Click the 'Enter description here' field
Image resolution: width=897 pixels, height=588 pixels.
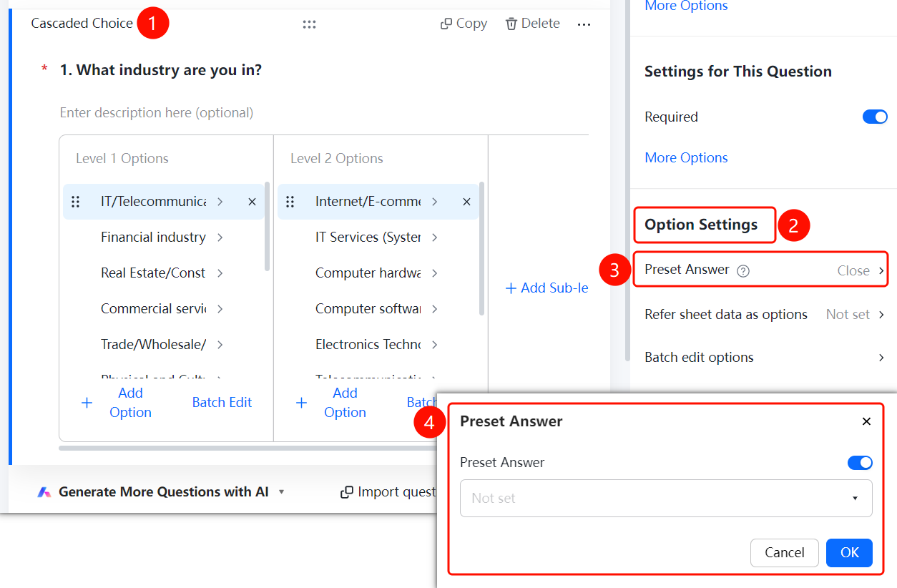tap(157, 113)
